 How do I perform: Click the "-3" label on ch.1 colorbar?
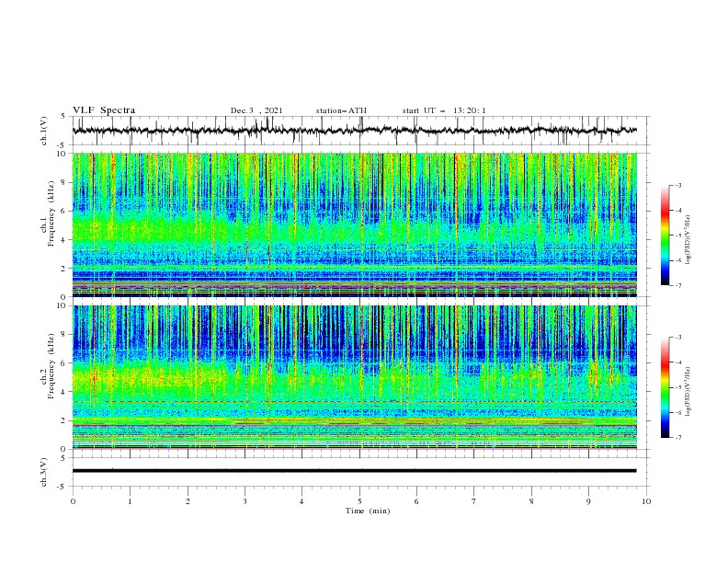[677, 185]
